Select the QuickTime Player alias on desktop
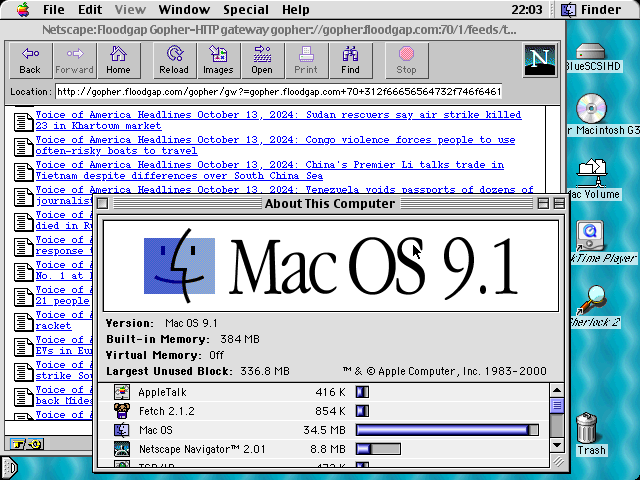Screen dimensions: 640x480 pyautogui.click(x=590, y=236)
